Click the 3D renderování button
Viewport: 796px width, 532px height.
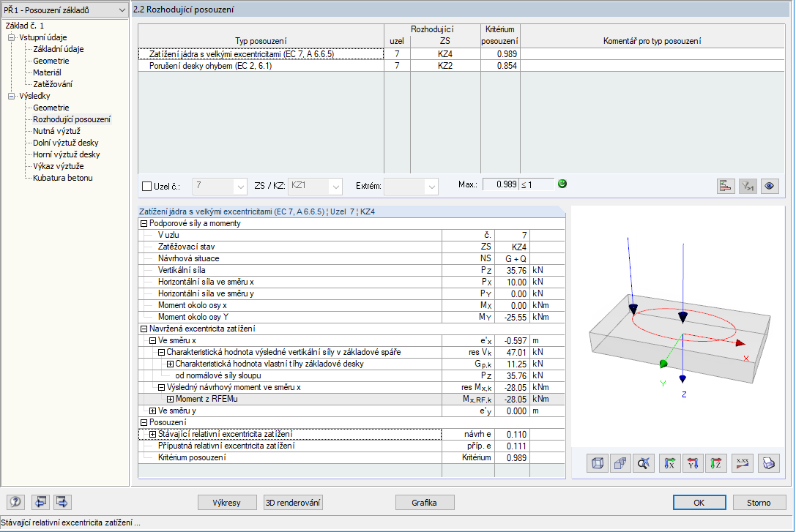click(x=293, y=503)
